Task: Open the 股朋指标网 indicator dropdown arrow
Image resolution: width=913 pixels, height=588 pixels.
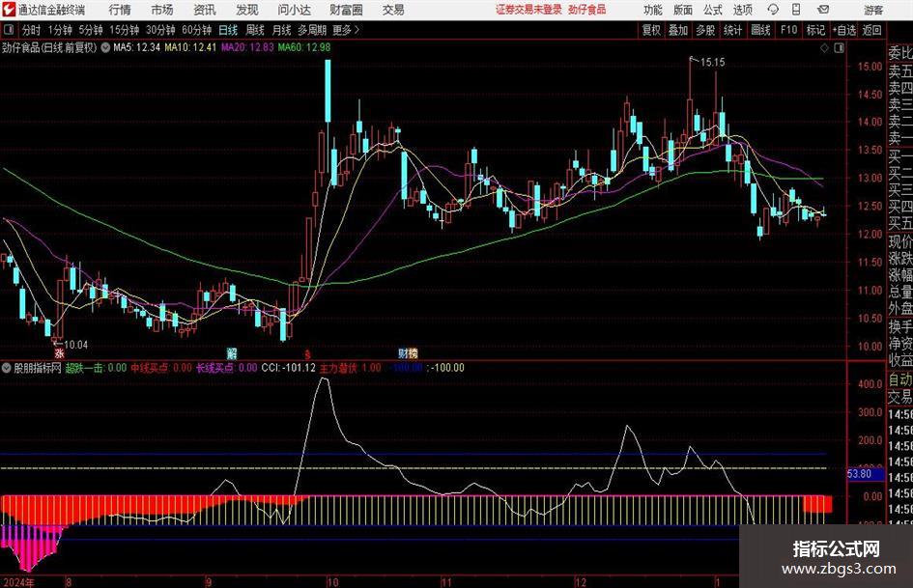Action: click(7, 368)
